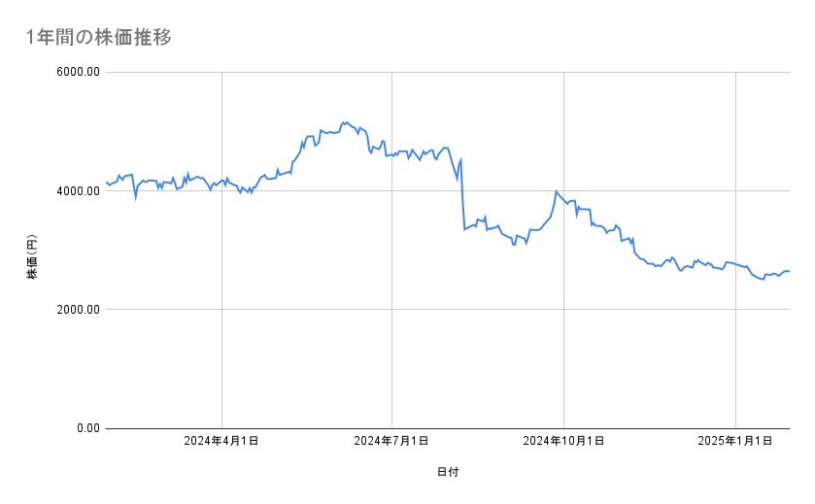Select the 6000.00 y-axis label
Viewport: 815px width, 504px height.
coord(76,73)
